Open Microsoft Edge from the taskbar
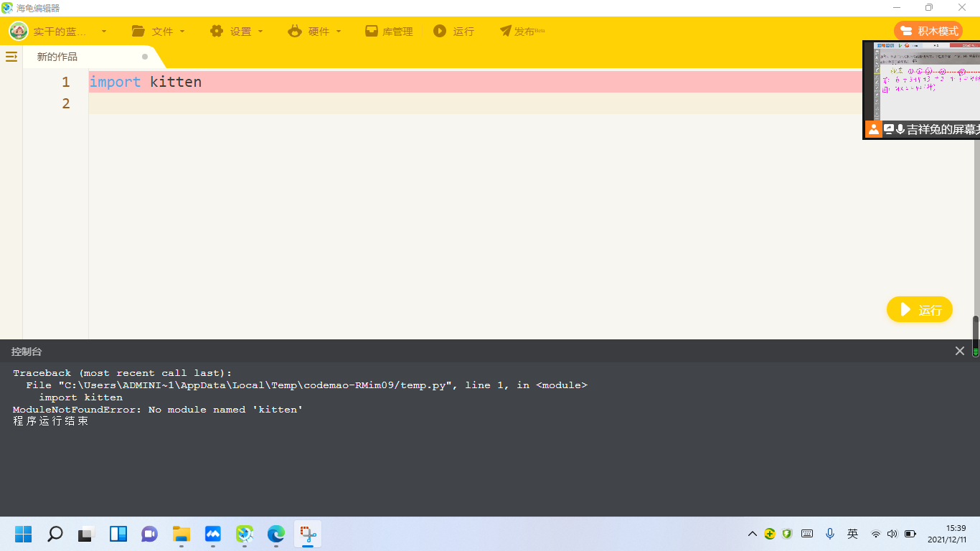 point(276,534)
